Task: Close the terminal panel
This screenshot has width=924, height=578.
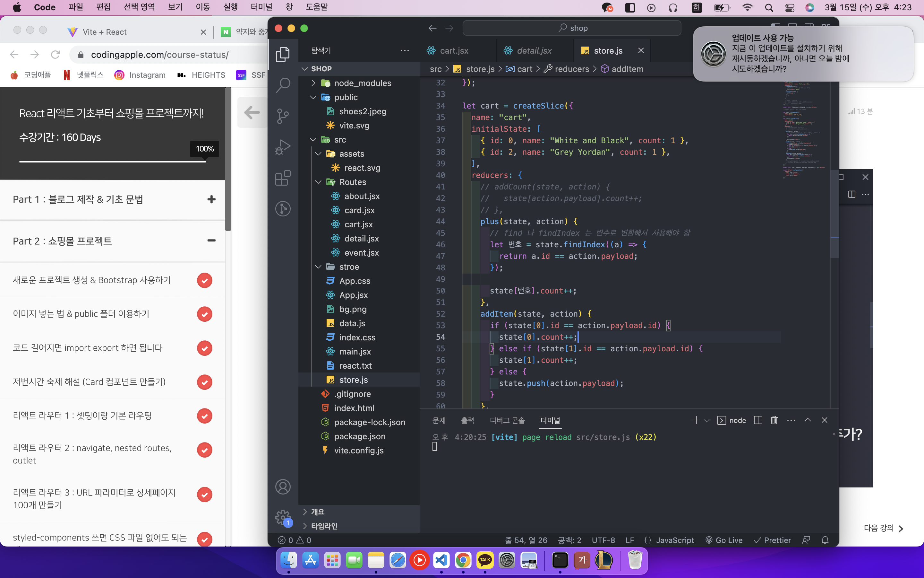Action: (x=824, y=420)
